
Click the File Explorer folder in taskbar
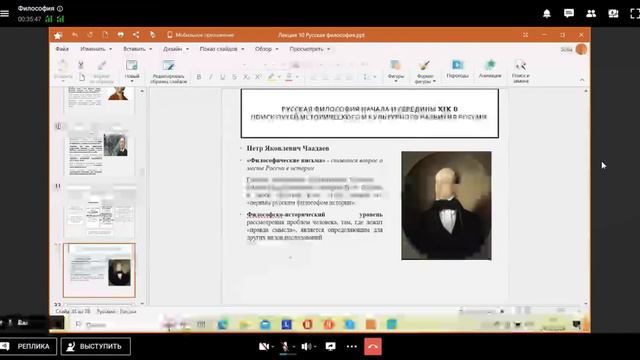coord(244,324)
